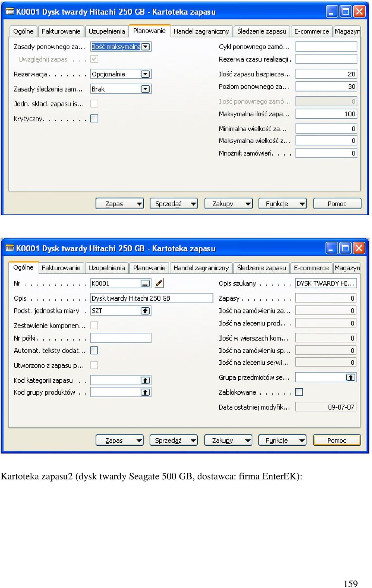Minimize the lower Kartoteka zapasu window

click(331, 248)
